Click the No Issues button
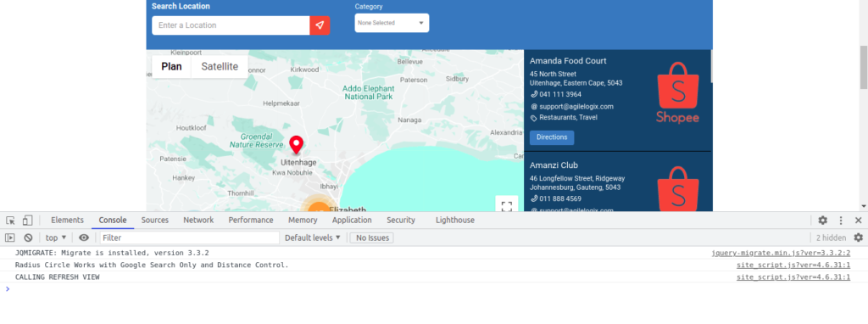Viewport: 868px width, 324px height. [372, 237]
